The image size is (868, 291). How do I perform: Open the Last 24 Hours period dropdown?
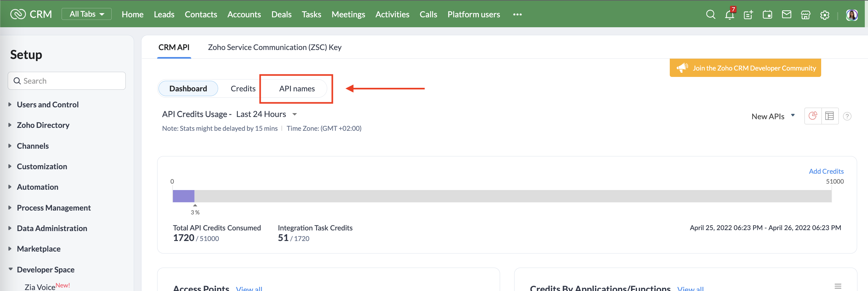[x=266, y=114]
